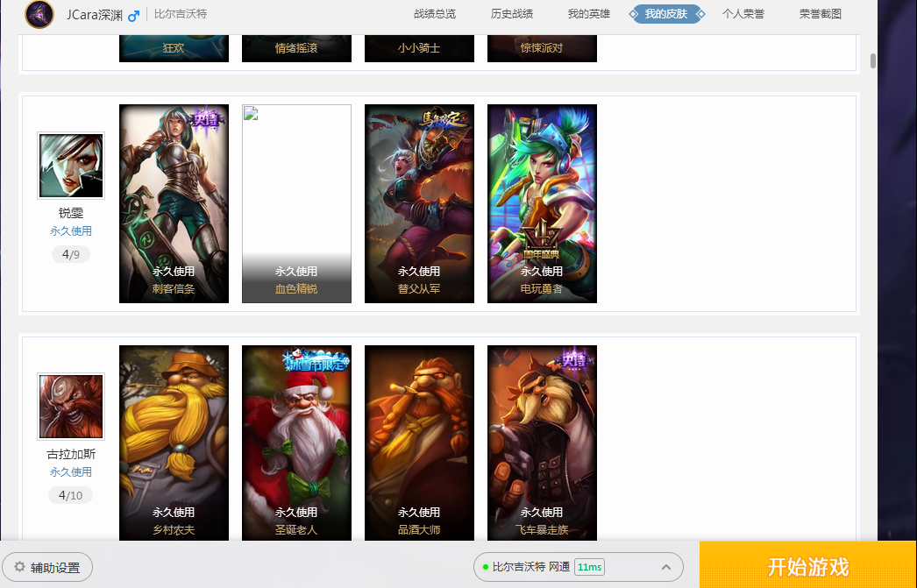Click the gear icon in 辅助设置
The width and height of the screenshot is (917, 588).
click(x=19, y=567)
